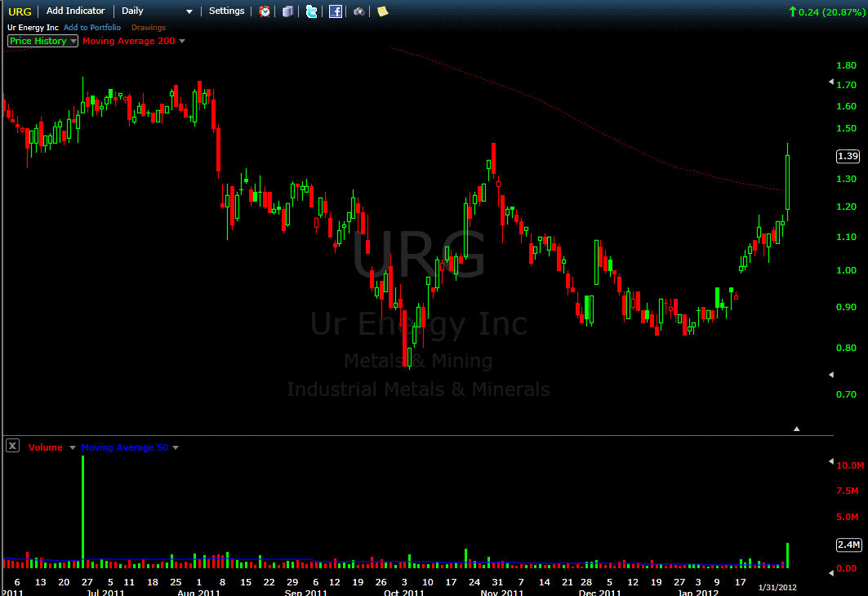Click the 1.39 current price marker
This screenshot has height=596, width=868.
(848, 156)
